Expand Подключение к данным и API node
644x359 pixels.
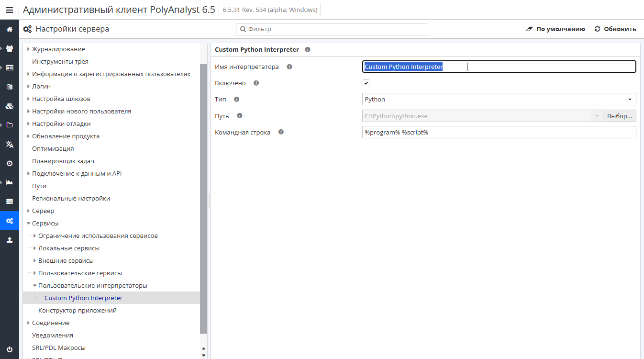coord(28,174)
